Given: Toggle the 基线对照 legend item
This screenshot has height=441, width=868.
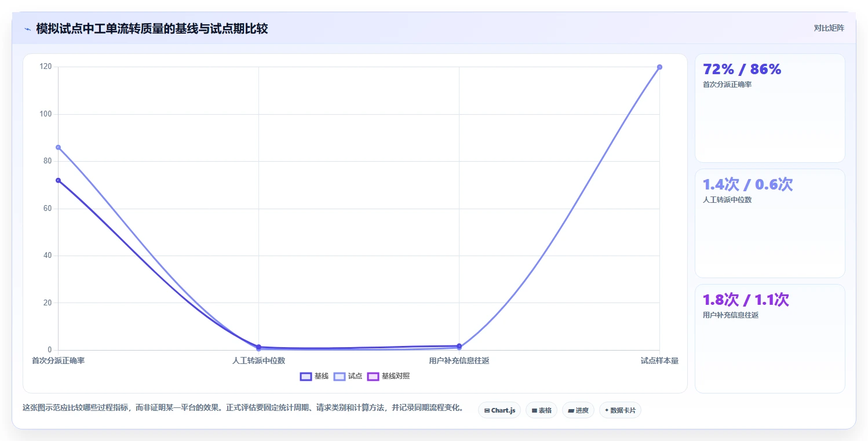Looking at the screenshot, I should (x=388, y=376).
